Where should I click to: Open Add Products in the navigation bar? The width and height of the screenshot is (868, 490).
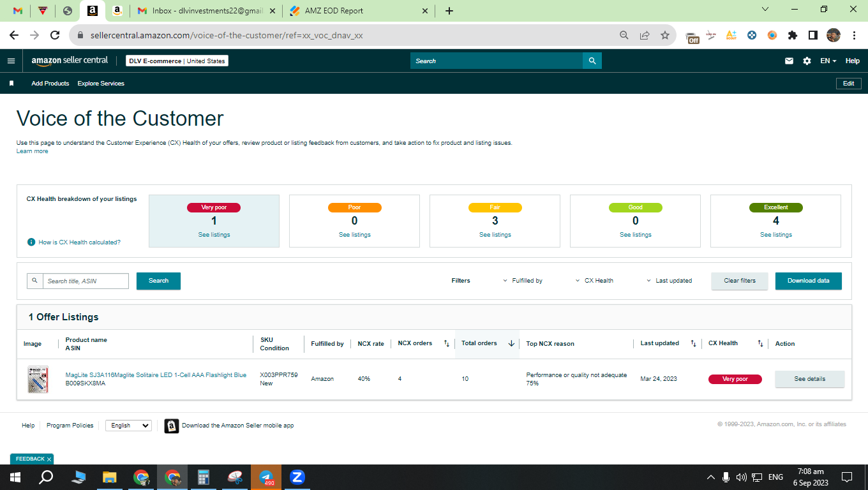pos(50,84)
